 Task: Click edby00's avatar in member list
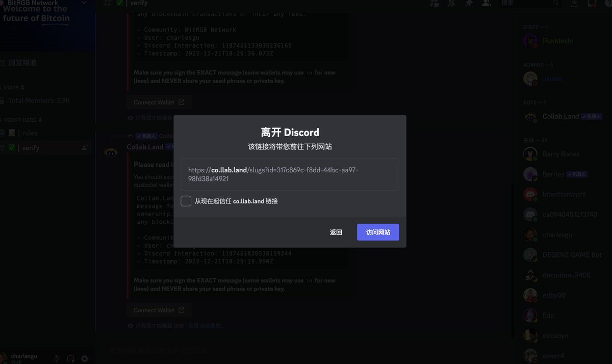tap(530, 295)
